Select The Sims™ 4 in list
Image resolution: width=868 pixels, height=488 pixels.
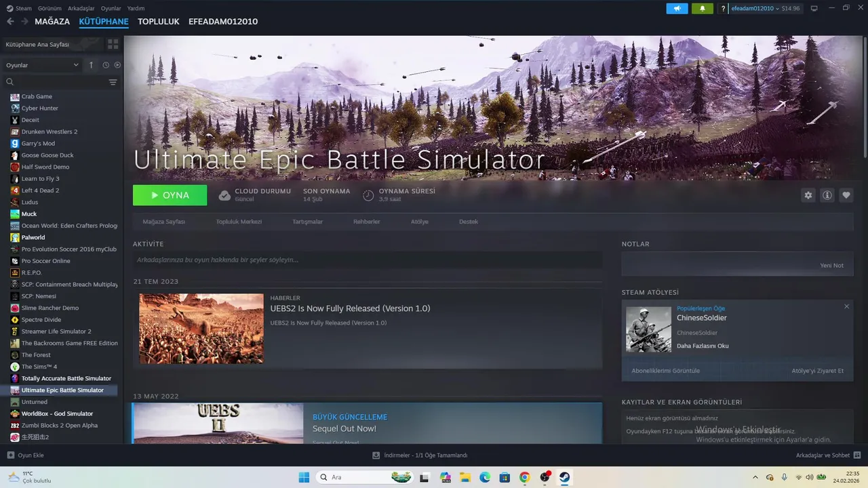(x=39, y=367)
